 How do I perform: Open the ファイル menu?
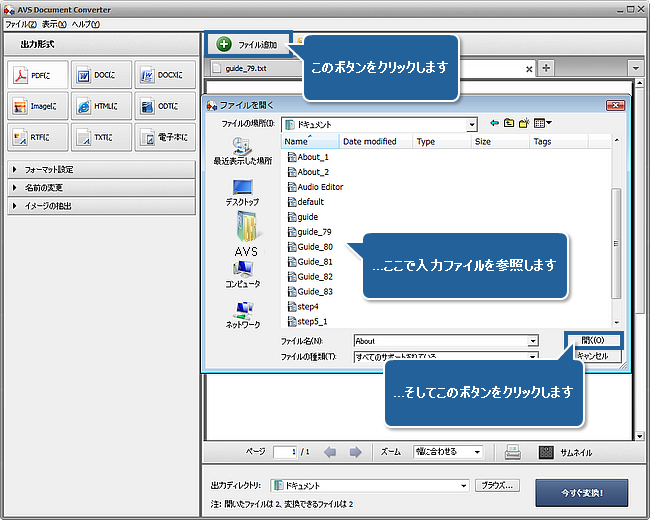coord(21,23)
